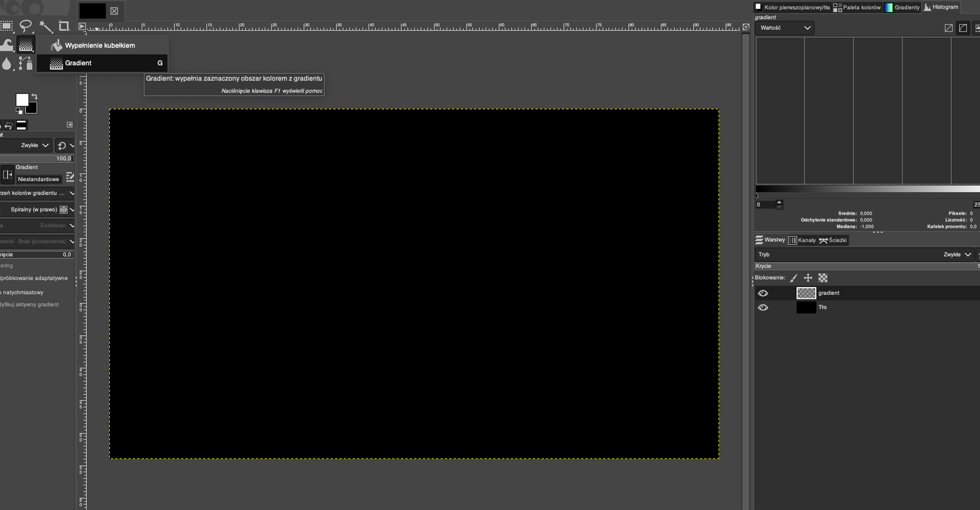Select logarithmic histogram button

click(963, 28)
